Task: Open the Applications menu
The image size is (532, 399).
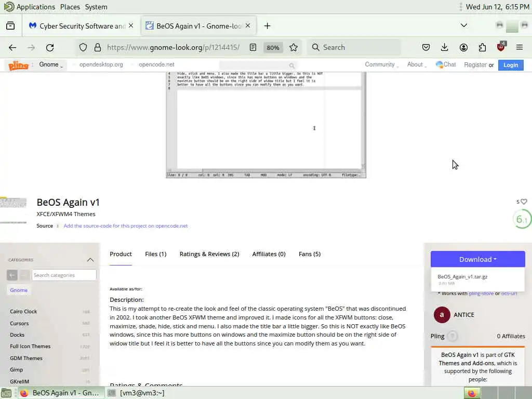Action: click(29, 7)
